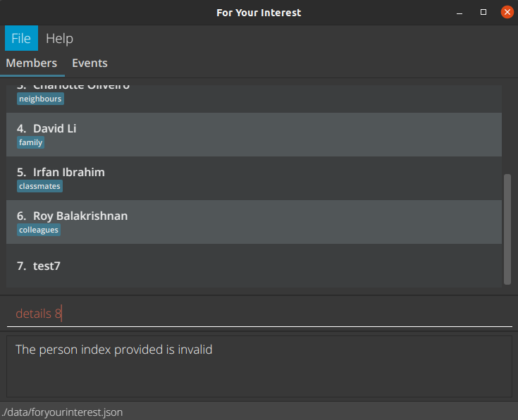Screen dimensions: 518x420
Task: Click the colleagues tag on Roy Balakrishnan
Action: click(39, 230)
